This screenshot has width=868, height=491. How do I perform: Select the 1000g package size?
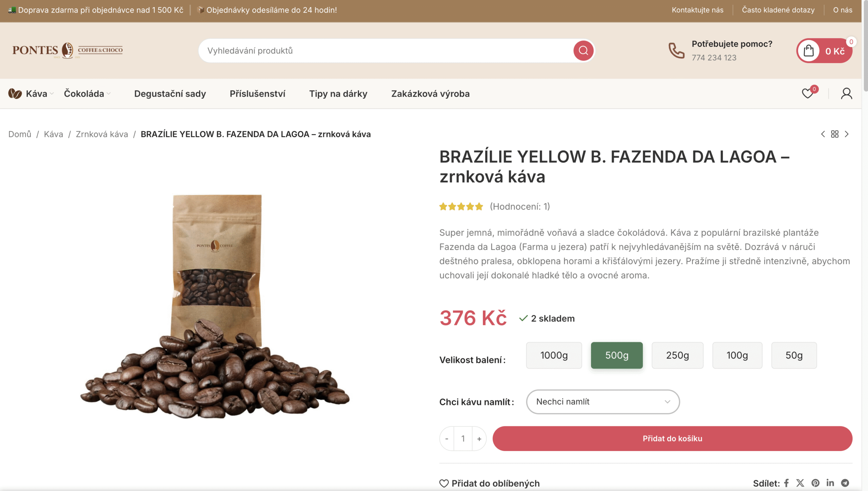pos(554,355)
